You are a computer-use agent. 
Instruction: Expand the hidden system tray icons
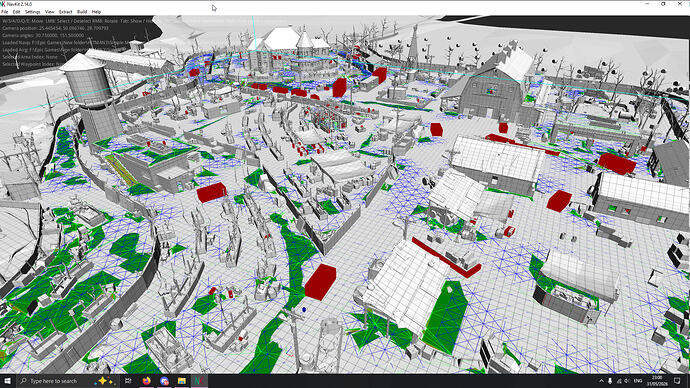point(601,381)
